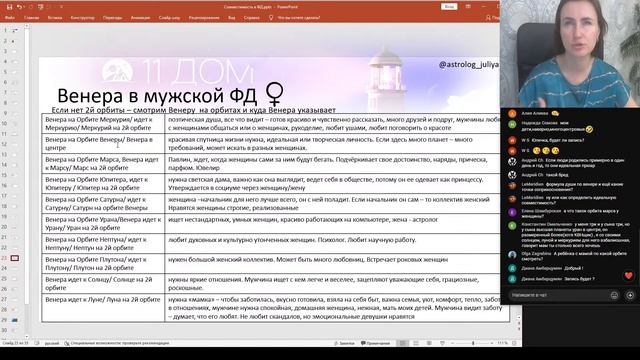Switch to Reading view icon
This screenshot has width=640, height=360.
tap(429, 343)
